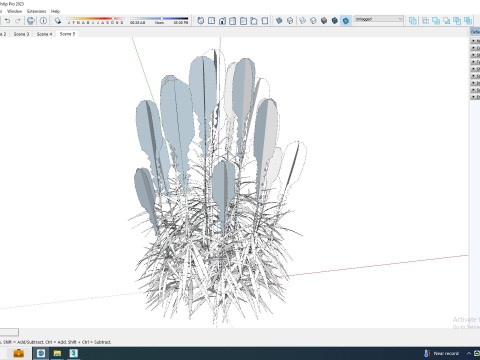
Task: Click the Default Tray header
Action: tap(475, 32)
